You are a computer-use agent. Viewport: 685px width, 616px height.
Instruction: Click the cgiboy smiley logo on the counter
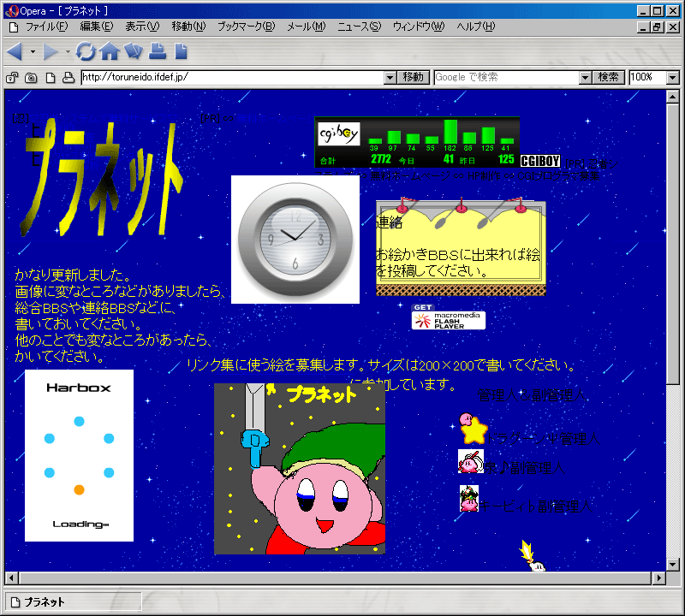point(338,134)
